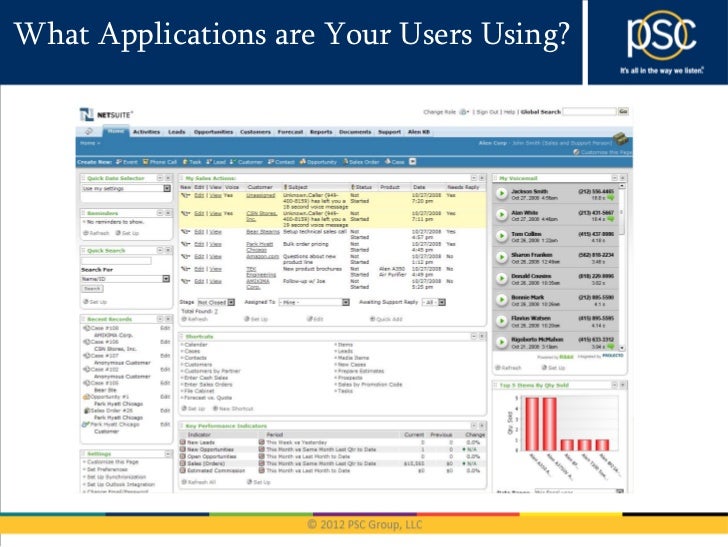Click Refresh in Reminders panel
The width and height of the screenshot is (728, 547).
click(x=96, y=233)
